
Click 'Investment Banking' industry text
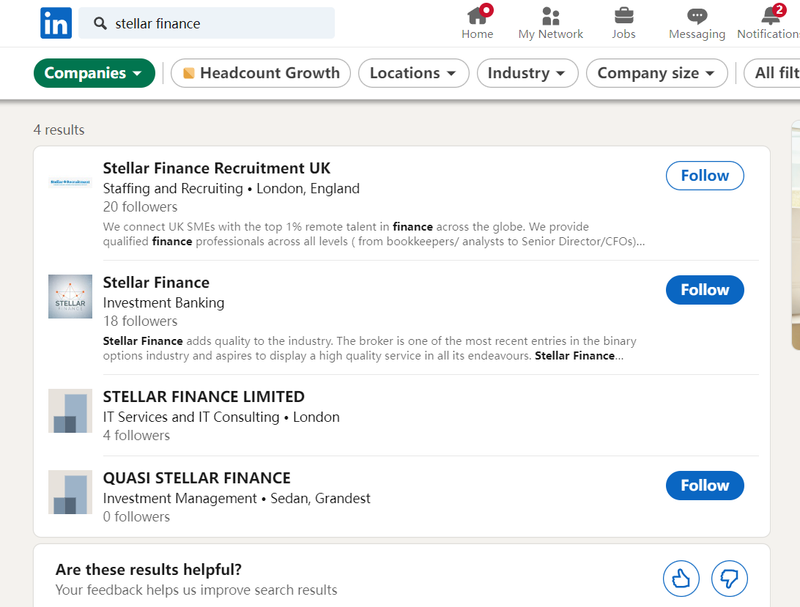(164, 302)
